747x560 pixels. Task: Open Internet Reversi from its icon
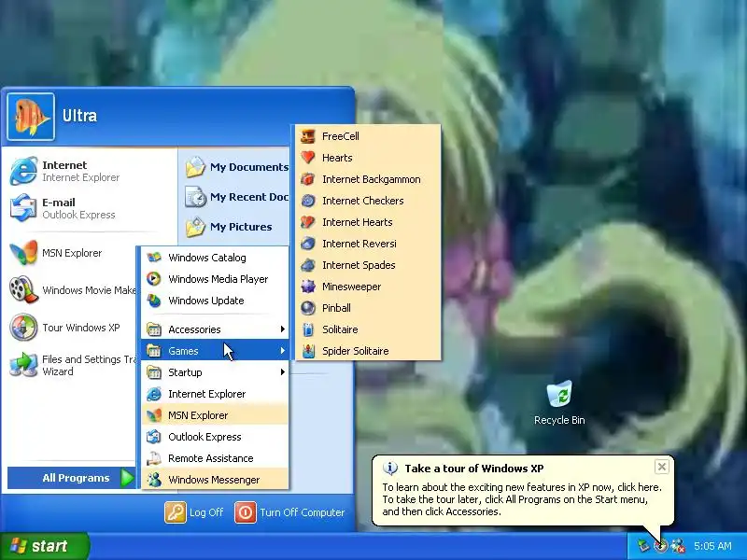point(308,244)
